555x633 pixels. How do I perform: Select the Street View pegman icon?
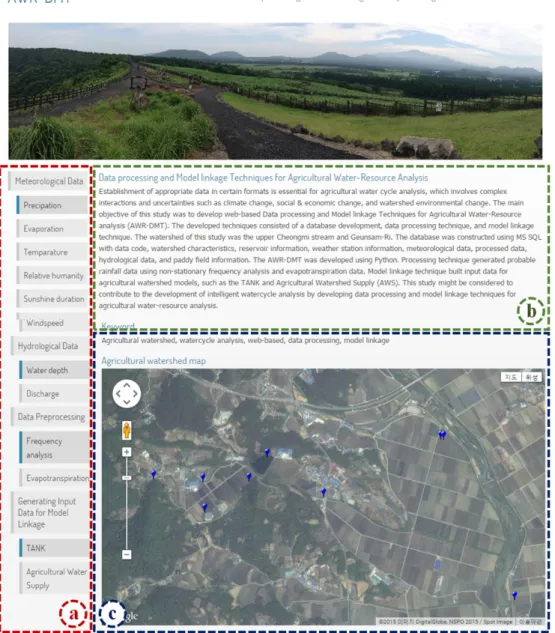[x=127, y=430]
